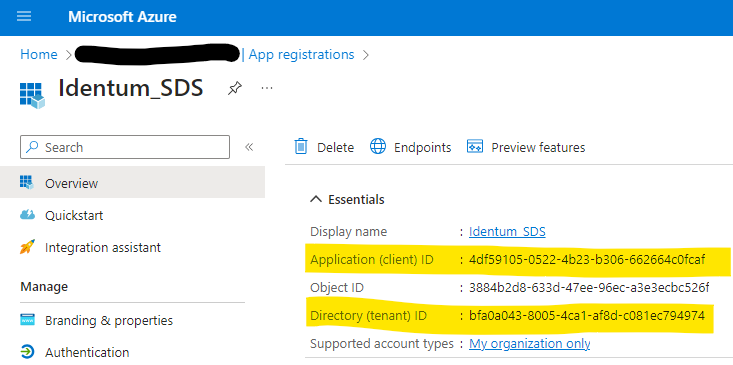Click the Integration assistant rocket icon

click(28, 247)
